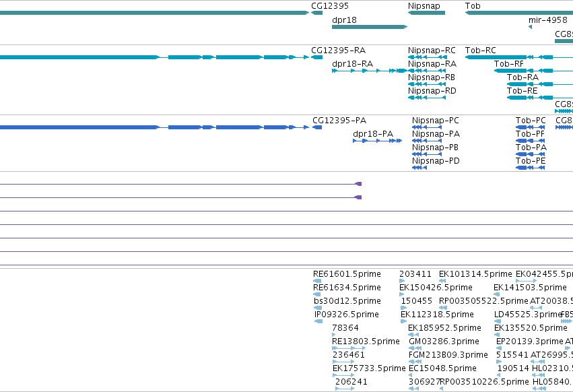The height and width of the screenshot is (392, 573).
Task: Select the EK135520.5prime EST entry
Action: [531, 328]
